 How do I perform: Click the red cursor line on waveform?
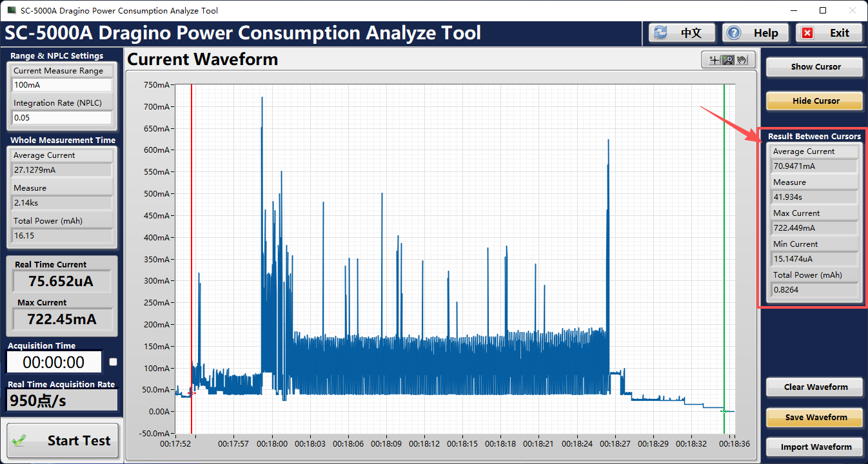[192, 258]
